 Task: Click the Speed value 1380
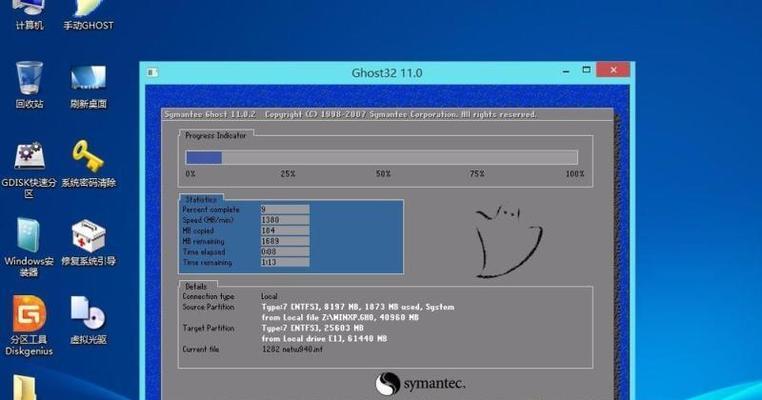(285, 220)
